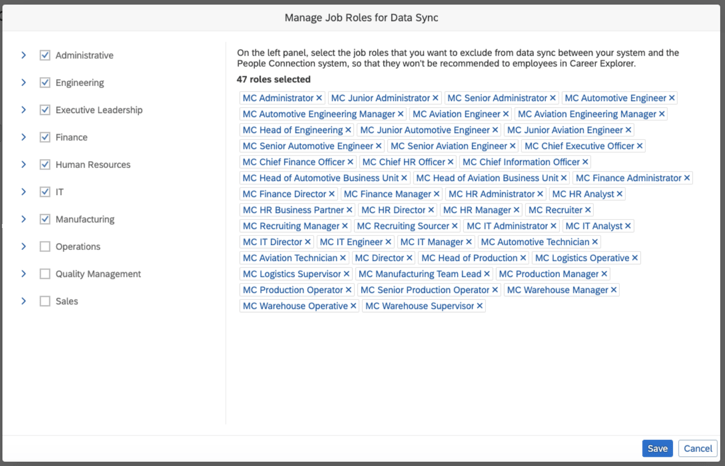Remove the MC Production Manager token
Screen dimensions: 725x466
pos(604,274)
